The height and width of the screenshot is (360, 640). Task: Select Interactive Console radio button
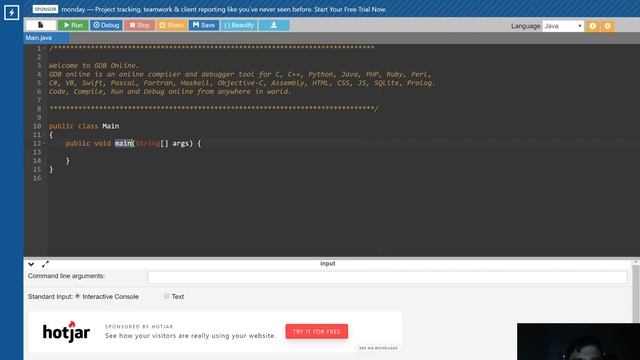78,296
